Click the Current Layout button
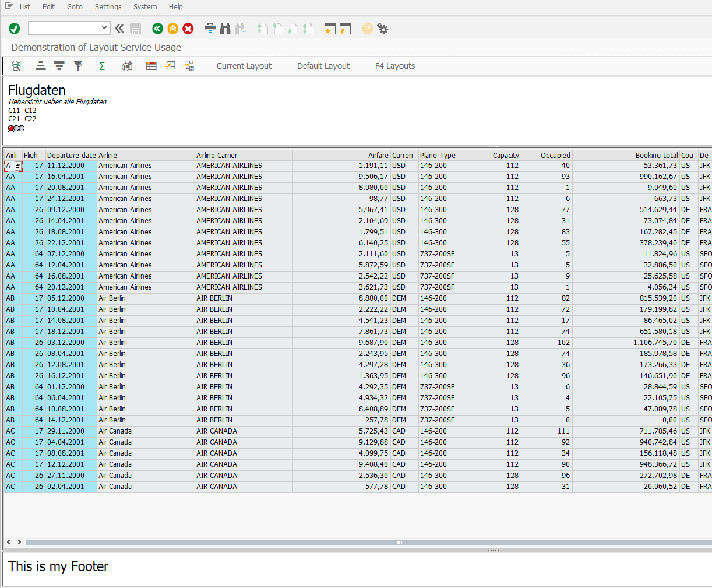The height and width of the screenshot is (588, 712). tap(244, 66)
